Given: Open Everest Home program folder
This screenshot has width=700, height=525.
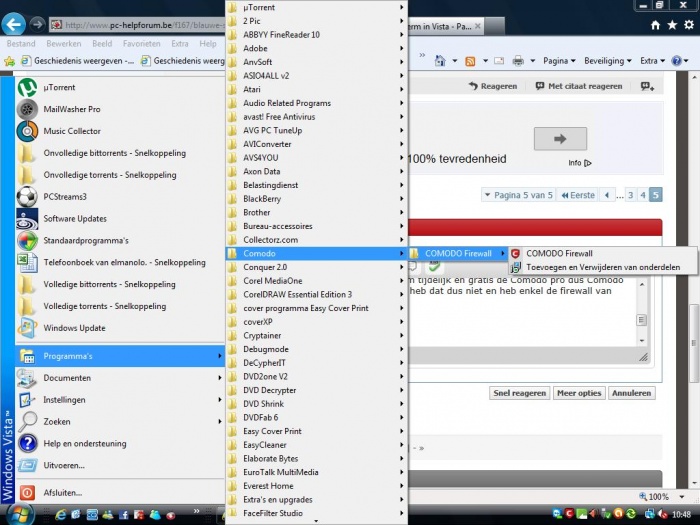Looking at the screenshot, I should coord(317,486).
